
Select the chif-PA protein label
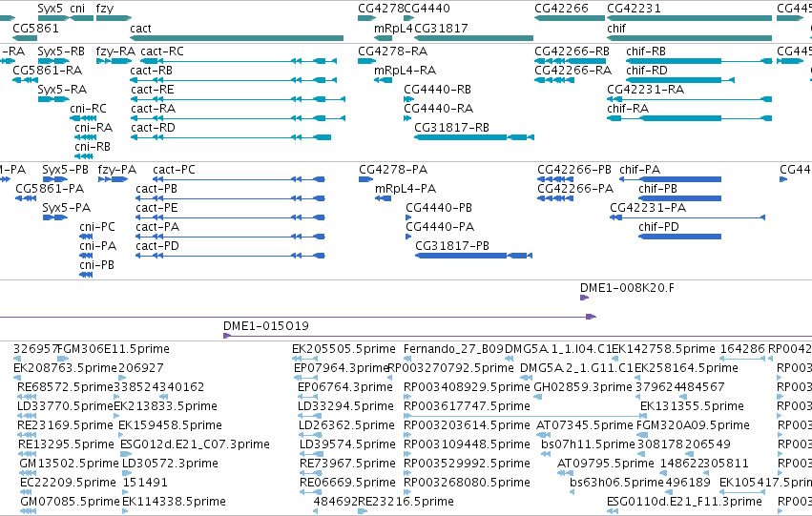640,170
